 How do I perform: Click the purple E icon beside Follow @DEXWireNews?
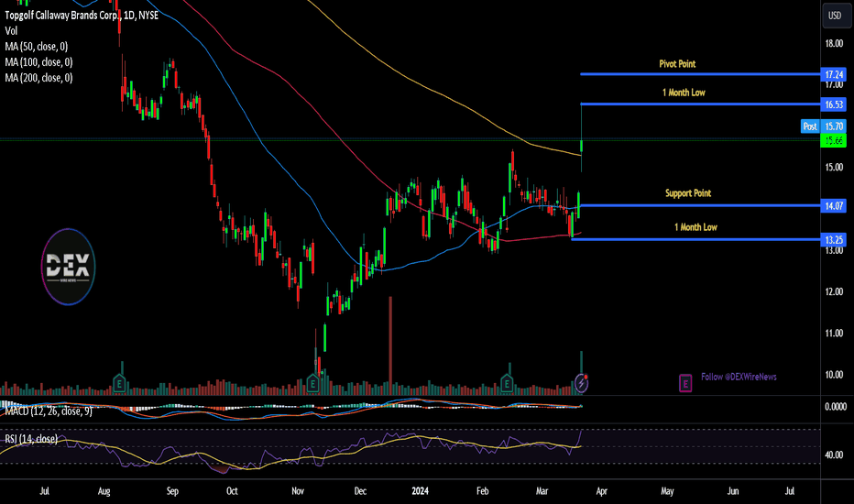(685, 384)
